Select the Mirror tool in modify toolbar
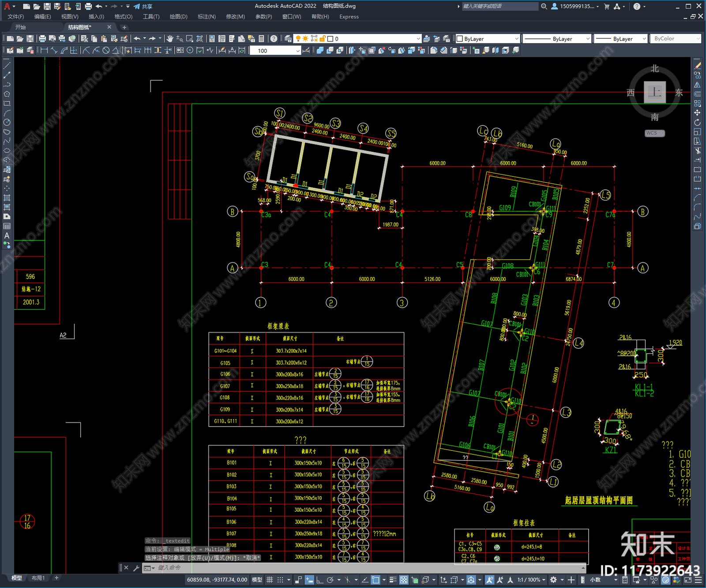706x588 pixels. click(x=697, y=84)
